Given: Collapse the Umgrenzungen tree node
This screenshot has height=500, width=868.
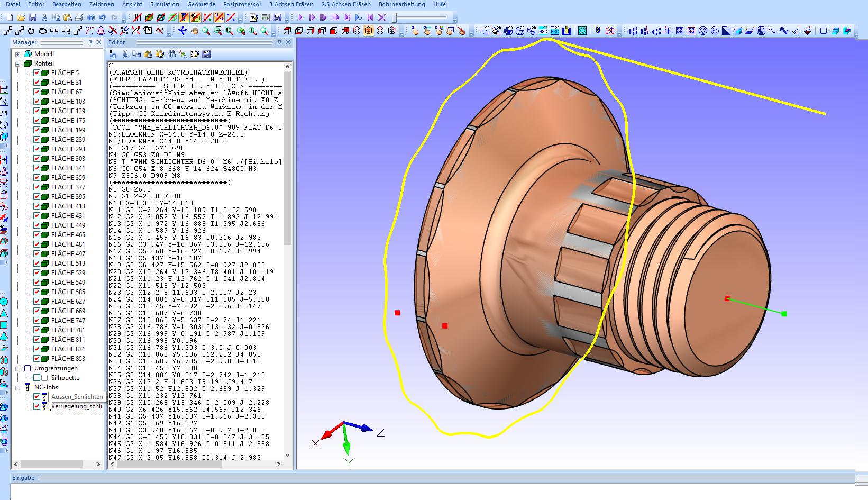Looking at the screenshot, I should tap(18, 368).
